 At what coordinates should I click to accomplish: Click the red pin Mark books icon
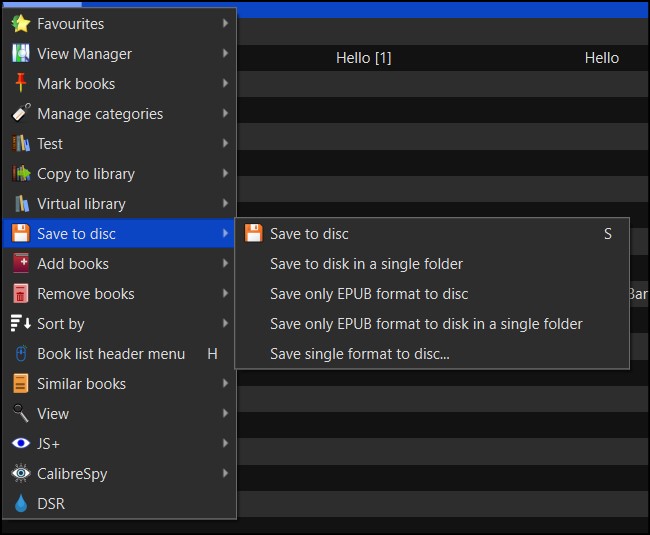coord(20,84)
